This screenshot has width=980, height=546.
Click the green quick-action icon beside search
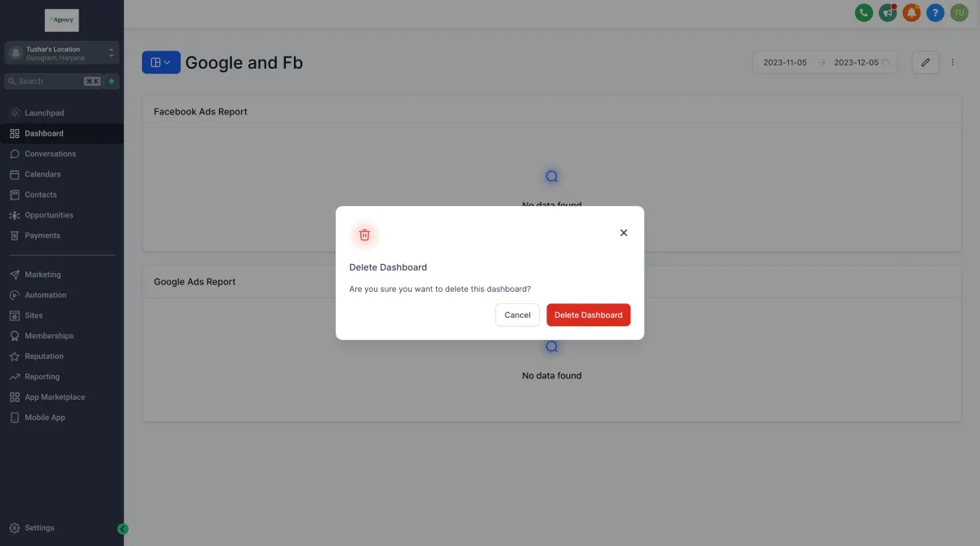coord(112,82)
